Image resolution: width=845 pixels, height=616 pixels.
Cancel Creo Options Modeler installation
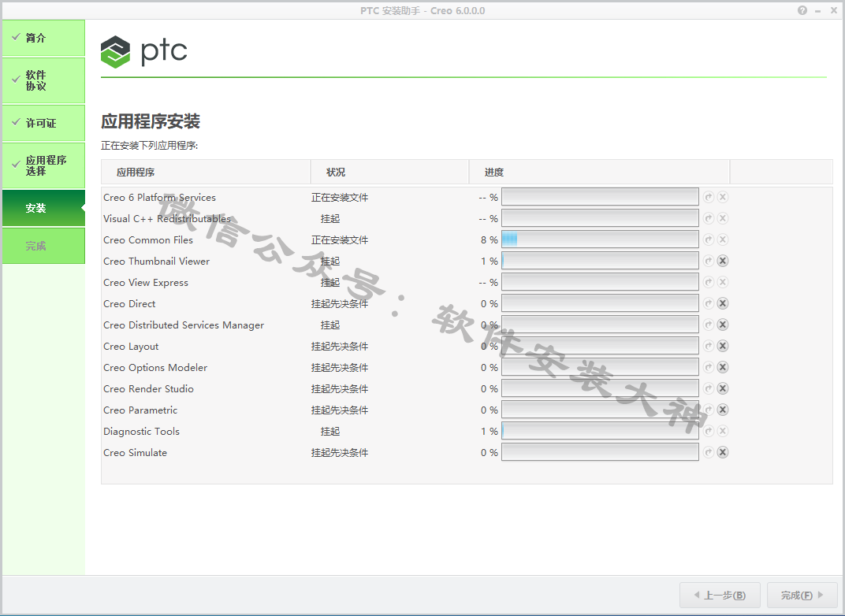723,368
